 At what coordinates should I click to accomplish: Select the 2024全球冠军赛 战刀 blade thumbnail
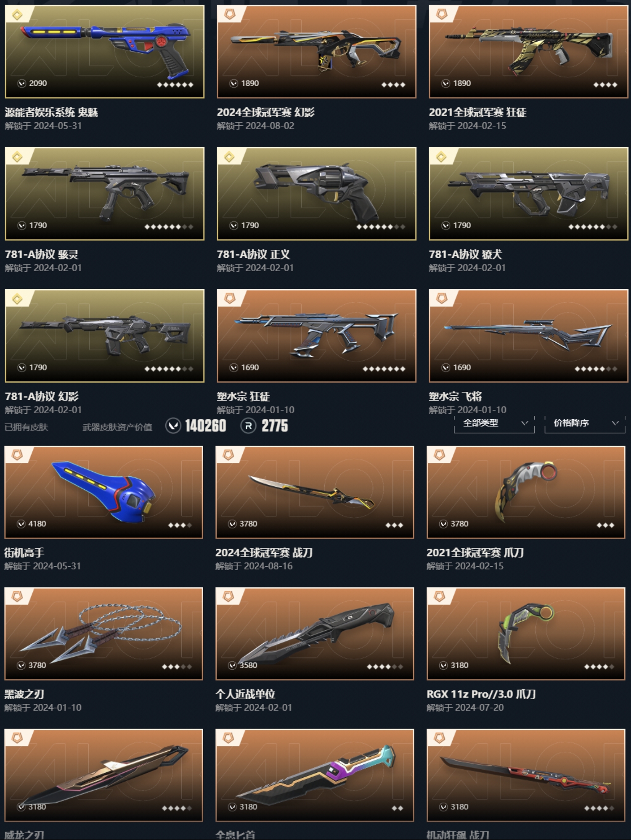[315, 492]
